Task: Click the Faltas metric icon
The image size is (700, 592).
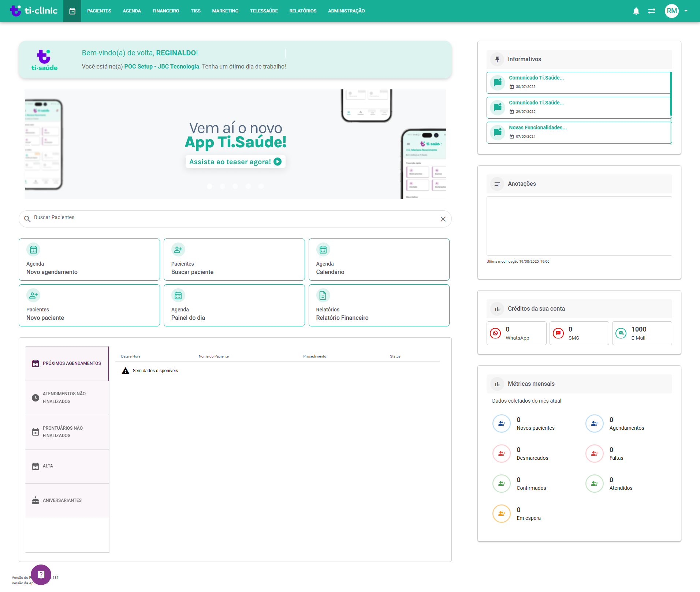Action: pos(595,454)
